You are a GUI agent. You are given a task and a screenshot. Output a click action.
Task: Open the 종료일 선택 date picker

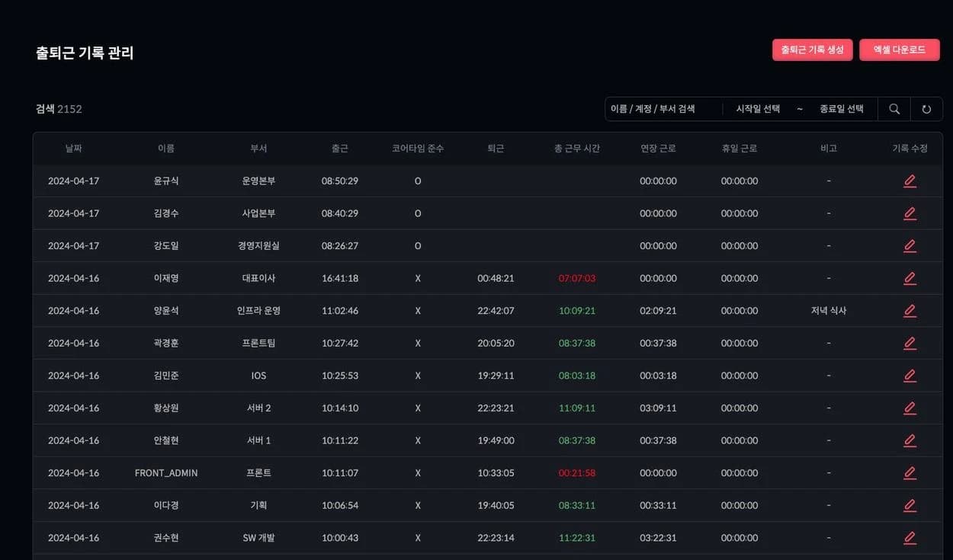[842, 109]
